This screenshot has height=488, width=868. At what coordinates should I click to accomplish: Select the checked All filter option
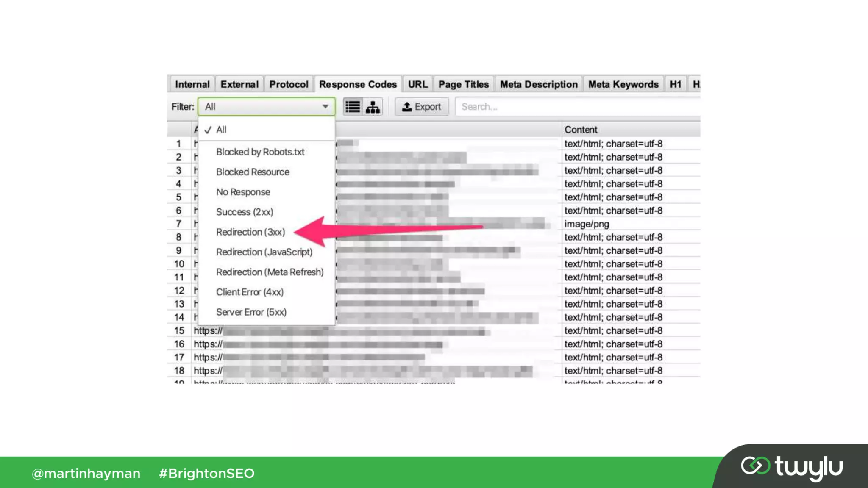[221, 130]
